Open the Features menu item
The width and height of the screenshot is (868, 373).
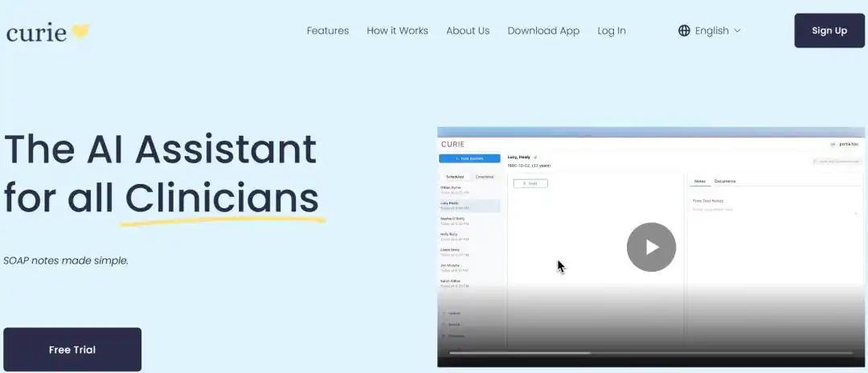click(x=328, y=31)
